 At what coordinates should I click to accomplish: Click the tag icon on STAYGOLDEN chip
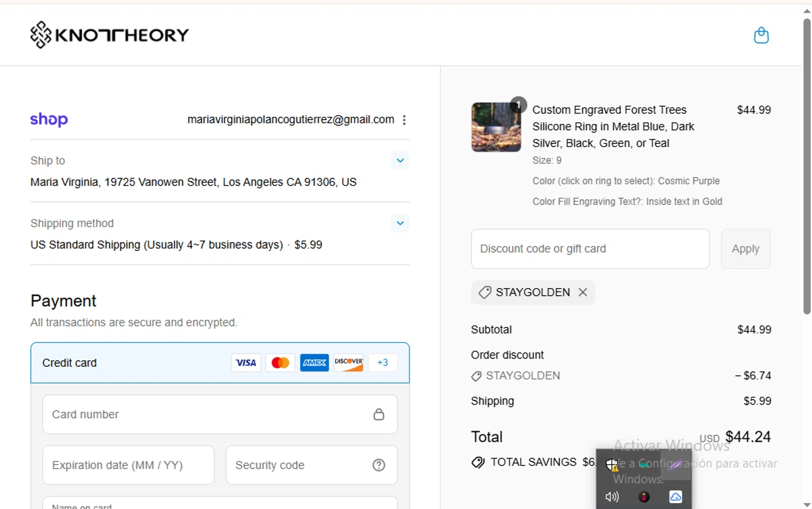click(484, 293)
